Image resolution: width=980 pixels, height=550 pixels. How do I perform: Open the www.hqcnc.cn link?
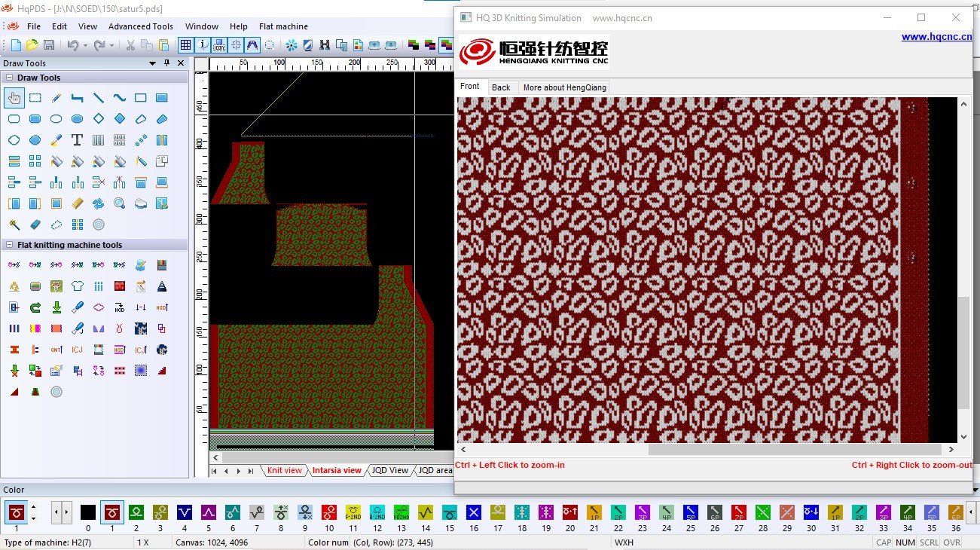pyautogui.click(x=936, y=37)
